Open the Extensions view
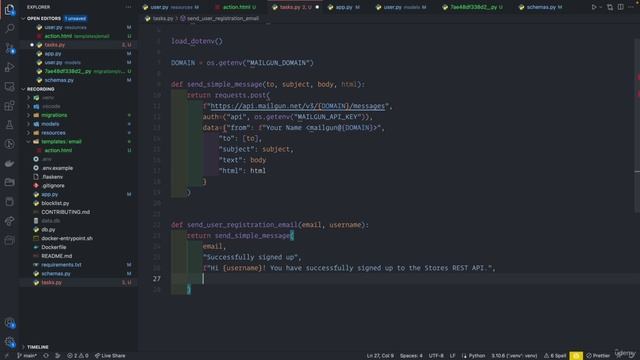 point(9,105)
